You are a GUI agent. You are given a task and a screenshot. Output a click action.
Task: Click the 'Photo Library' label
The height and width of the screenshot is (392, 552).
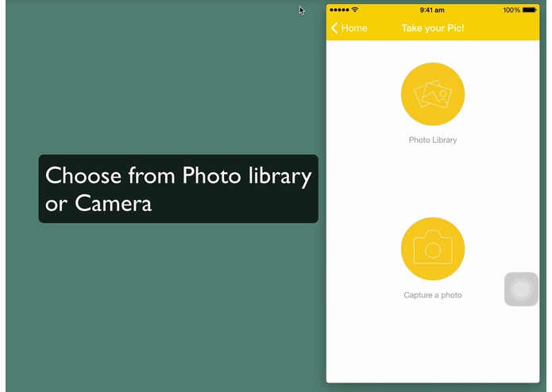click(433, 140)
